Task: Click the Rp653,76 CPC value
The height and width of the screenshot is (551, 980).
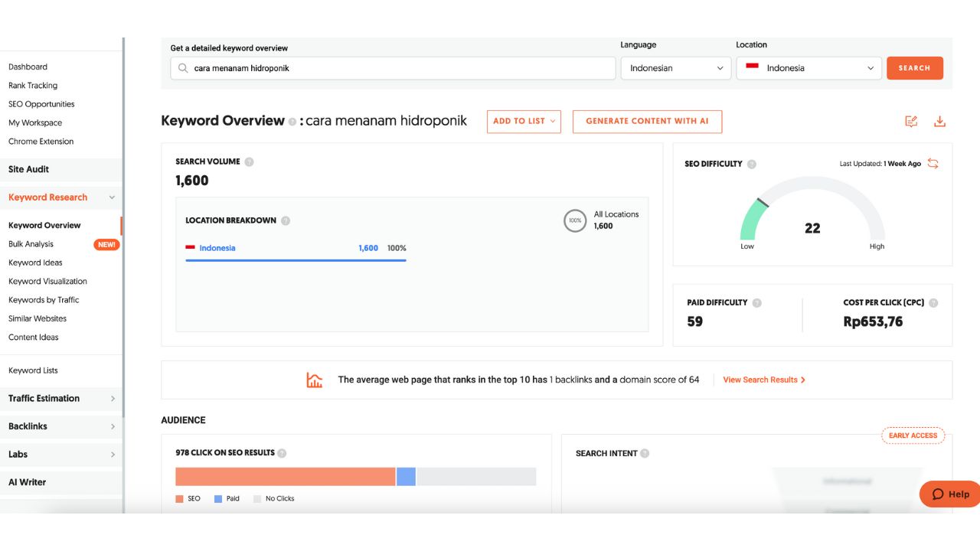Action: [873, 322]
